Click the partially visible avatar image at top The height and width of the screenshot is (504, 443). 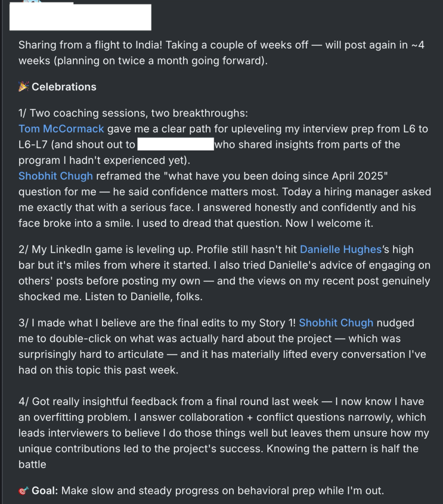click(x=32, y=3)
